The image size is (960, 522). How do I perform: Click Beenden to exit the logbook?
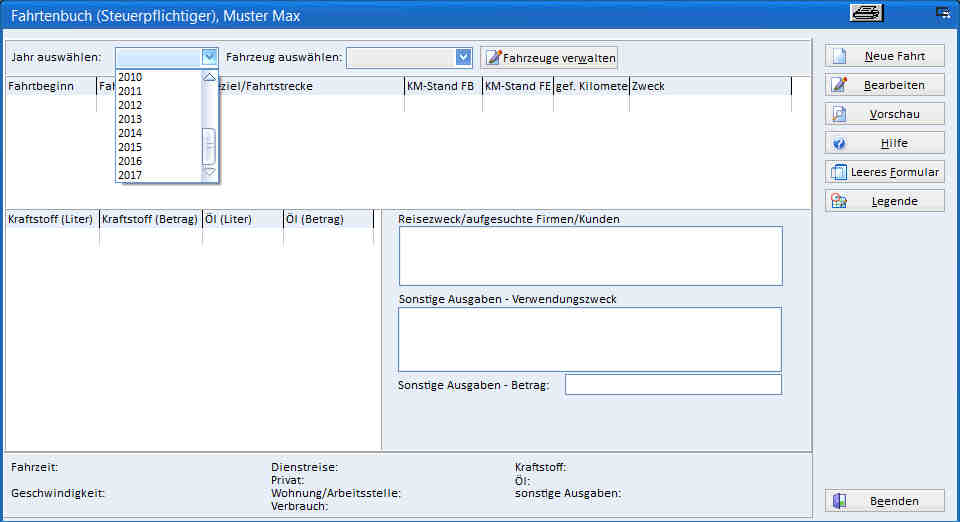(x=884, y=501)
